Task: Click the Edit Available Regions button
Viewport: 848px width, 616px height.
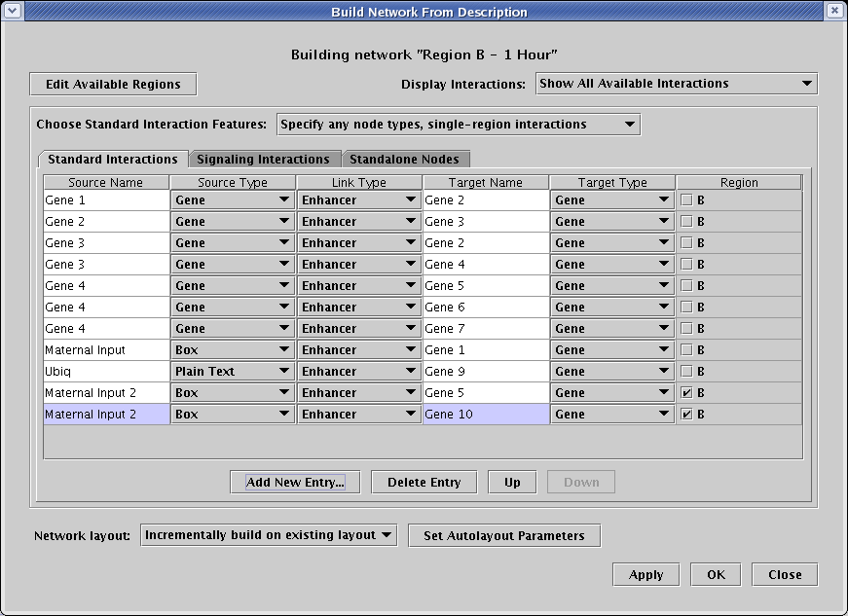Action: click(x=113, y=85)
